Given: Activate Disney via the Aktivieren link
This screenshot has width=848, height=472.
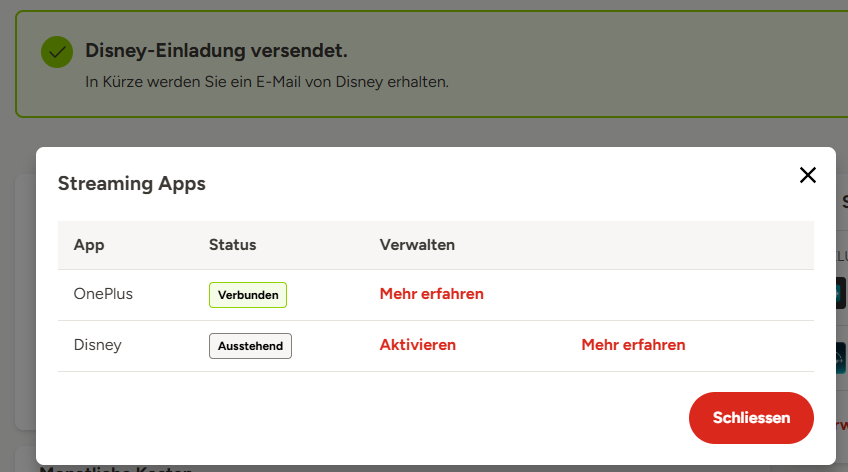Looking at the screenshot, I should coord(417,345).
